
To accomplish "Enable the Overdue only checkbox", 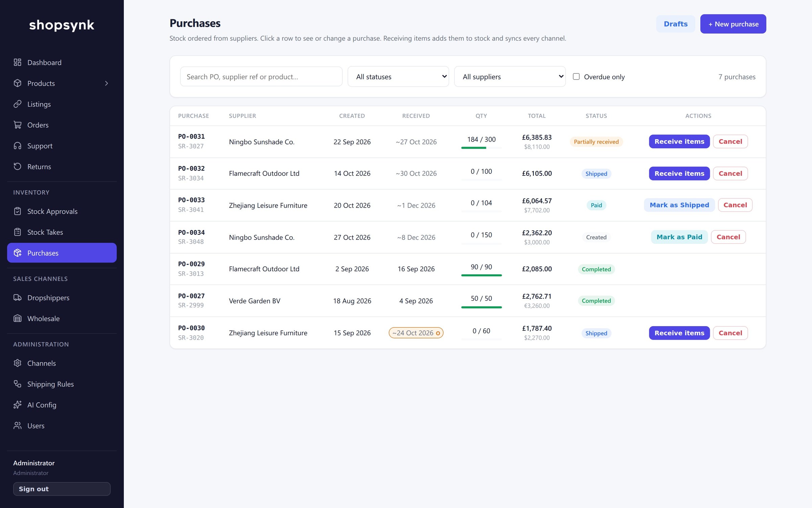I will (x=576, y=77).
